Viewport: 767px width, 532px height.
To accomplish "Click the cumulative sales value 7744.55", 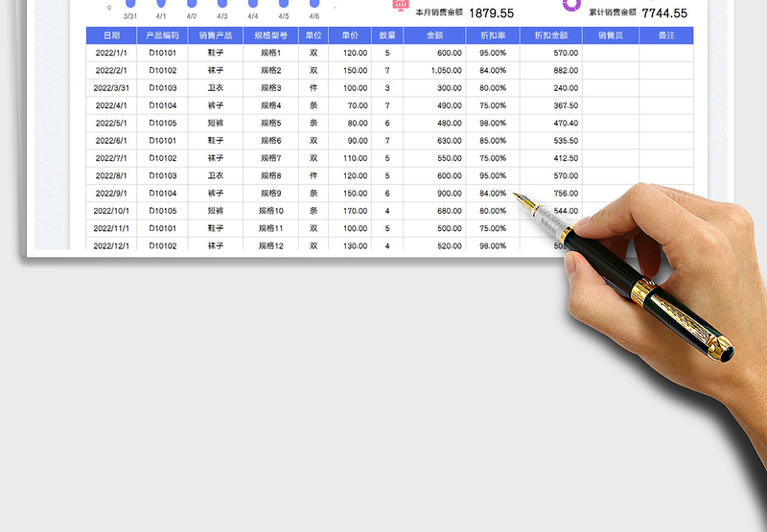I will [664, 13].
